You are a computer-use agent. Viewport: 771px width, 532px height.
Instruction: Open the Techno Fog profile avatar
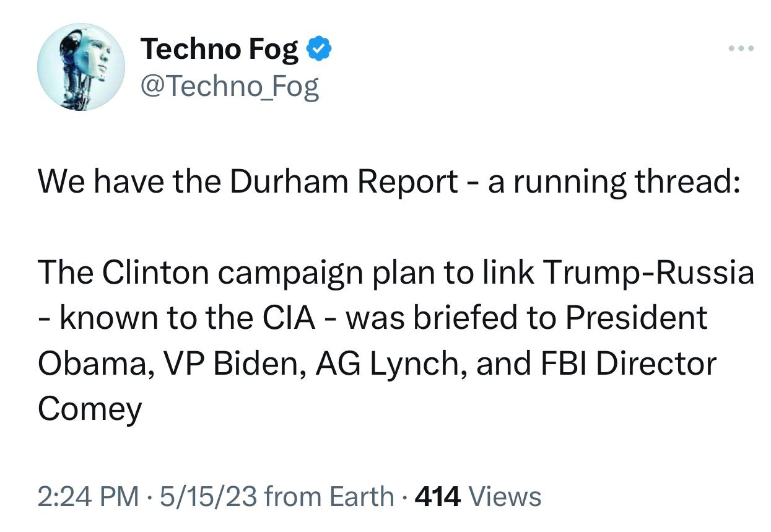click(x=81, y=68)
